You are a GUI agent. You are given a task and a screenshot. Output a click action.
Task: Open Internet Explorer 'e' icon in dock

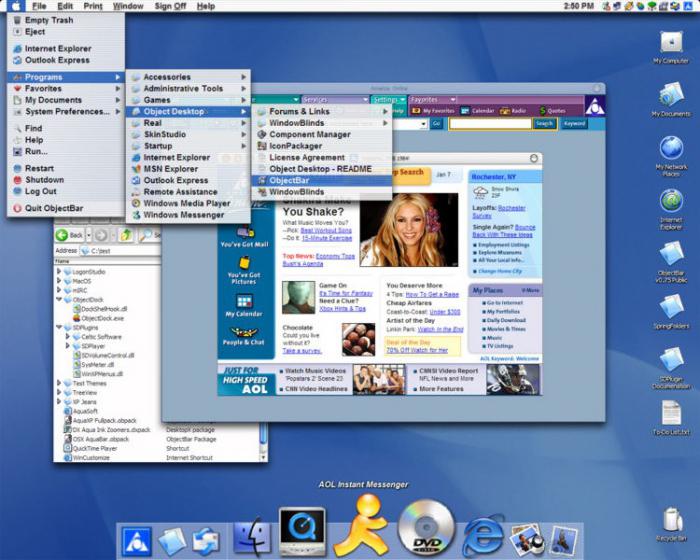(483, 534)
